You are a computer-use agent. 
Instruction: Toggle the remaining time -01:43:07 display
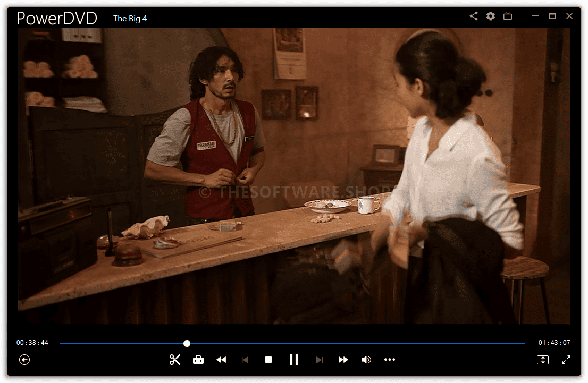click(x=553, y=343)
